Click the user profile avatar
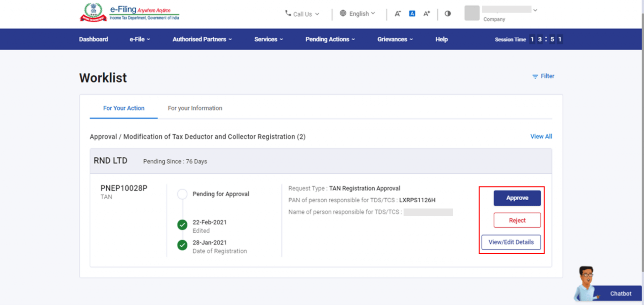 pyautogui.click(x=472, y=13)
